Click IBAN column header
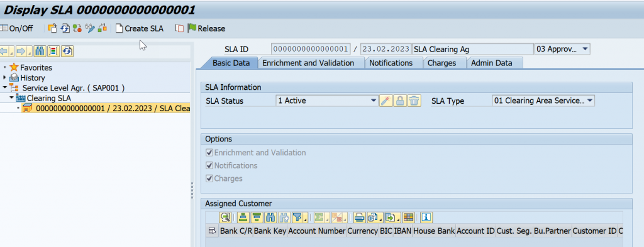Viewport: 644px width, 247px height. tap(402, 231)
